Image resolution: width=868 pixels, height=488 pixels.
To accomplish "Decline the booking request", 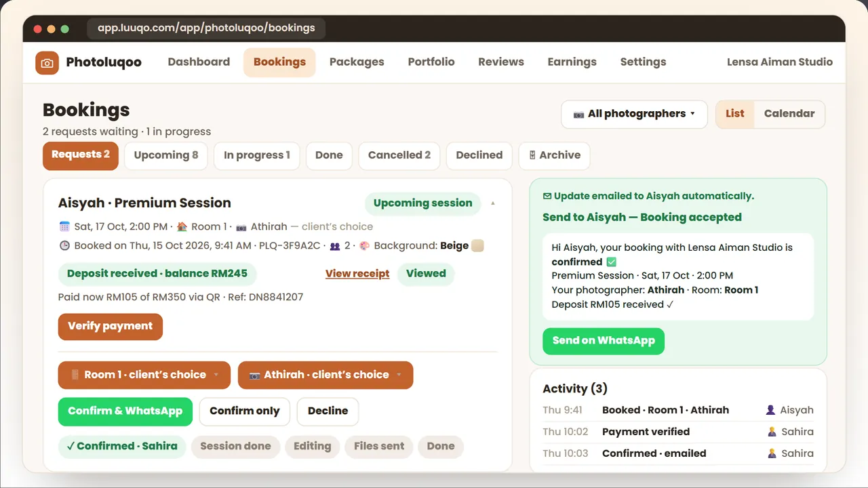I will pos(328,411).
